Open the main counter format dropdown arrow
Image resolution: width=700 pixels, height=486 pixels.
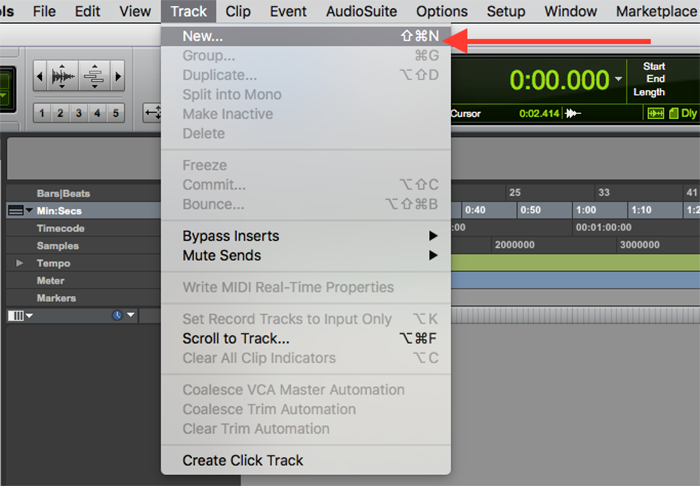point(619,79)
